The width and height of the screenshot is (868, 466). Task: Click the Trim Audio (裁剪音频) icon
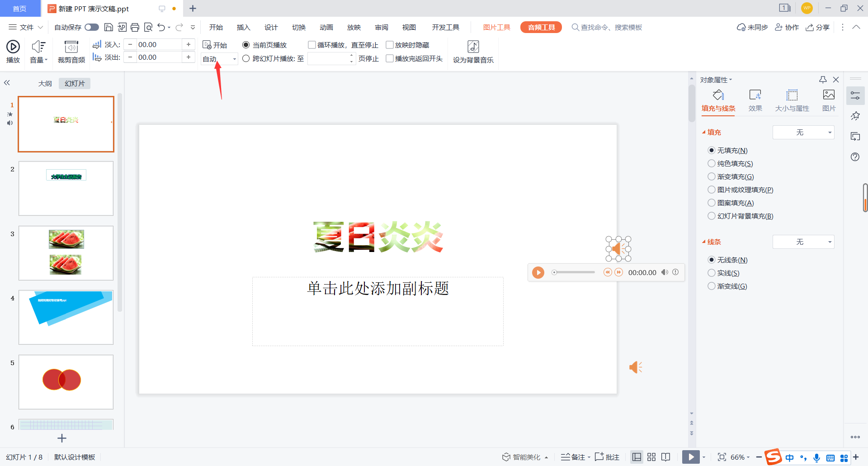point(71,47)
